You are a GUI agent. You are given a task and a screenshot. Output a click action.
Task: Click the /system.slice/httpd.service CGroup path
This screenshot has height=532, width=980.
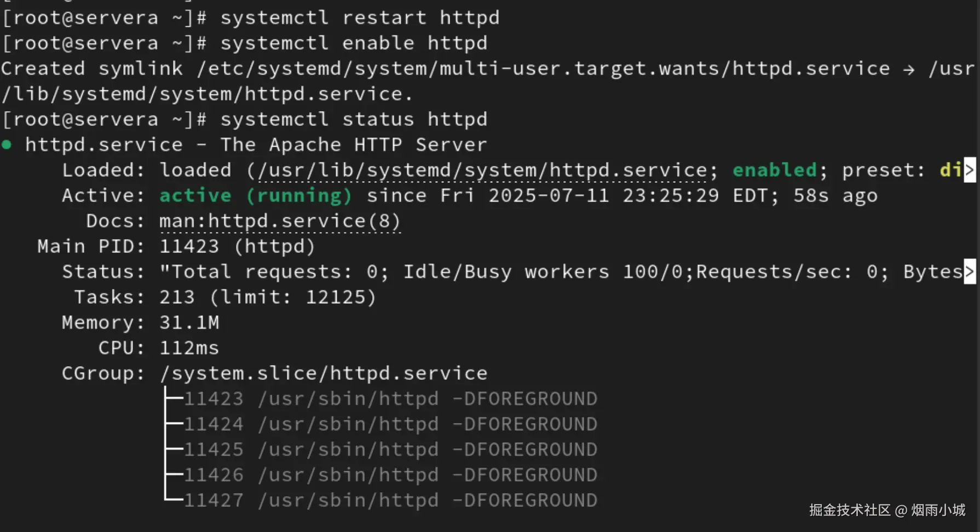coord(323,373)
